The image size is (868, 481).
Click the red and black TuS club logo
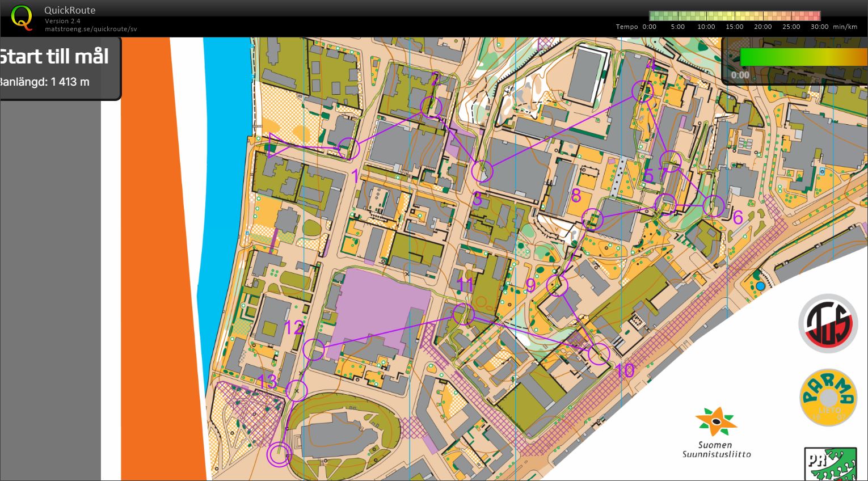point(828,323)
